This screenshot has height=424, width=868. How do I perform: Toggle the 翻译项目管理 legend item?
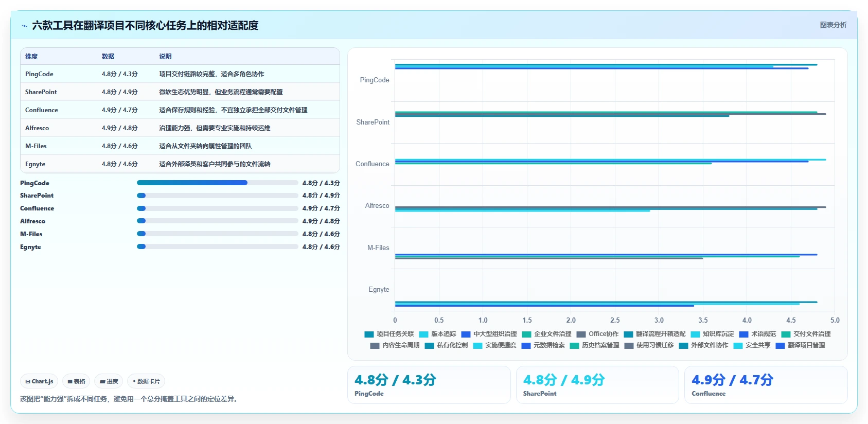point(800,345)
